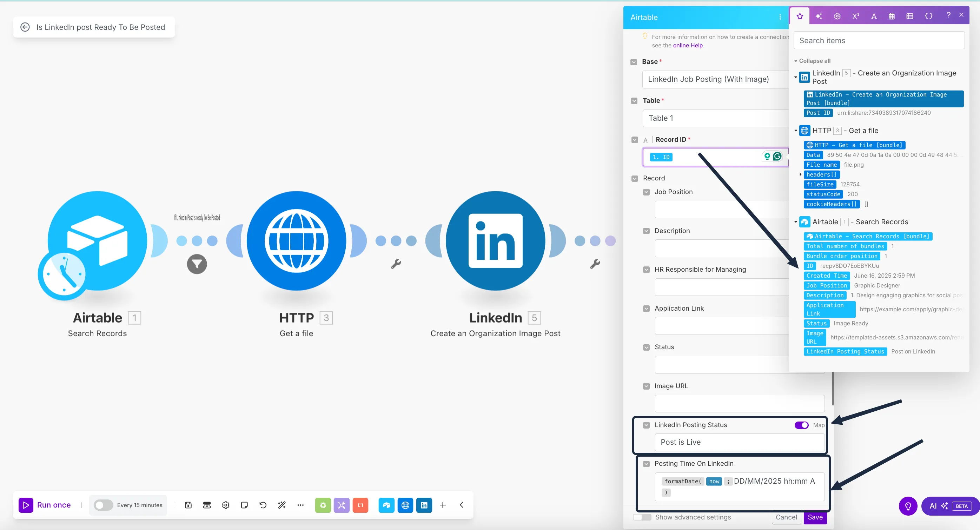This screenshot has width=980, height=530.
Task: Click in the Search items field
Action: point(879,40)
